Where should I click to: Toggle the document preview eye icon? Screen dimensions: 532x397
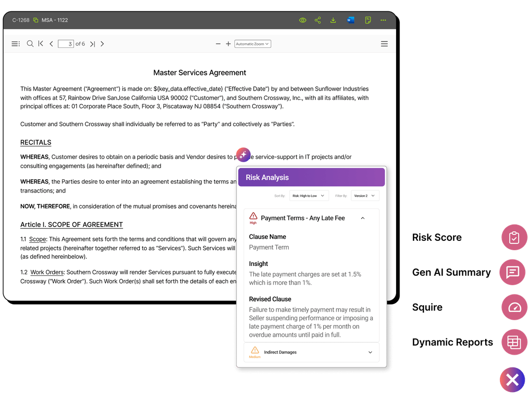click(x=303, y=20)
